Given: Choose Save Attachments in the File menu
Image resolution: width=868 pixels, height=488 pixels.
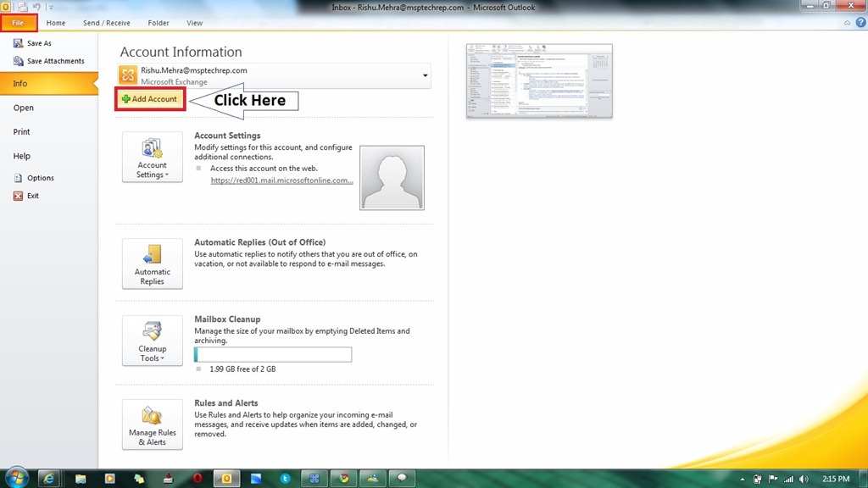Looking at the screenshot, I should pos(48,61).
